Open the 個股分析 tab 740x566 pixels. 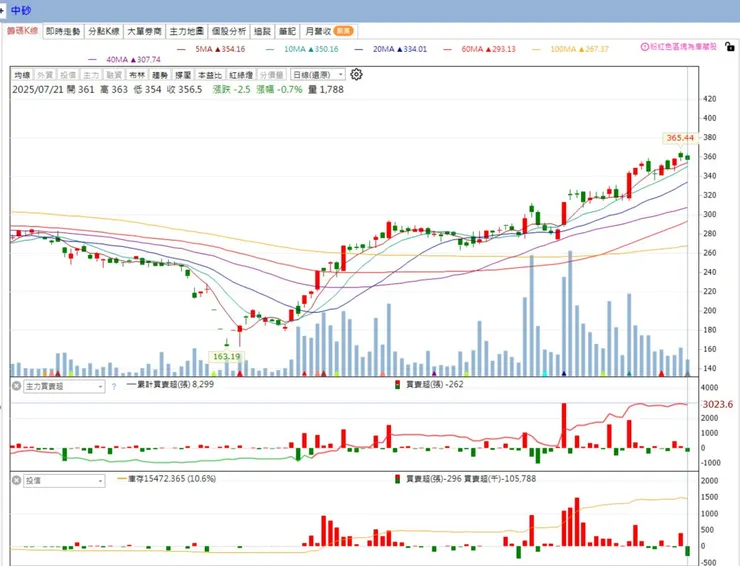(228, 31)
